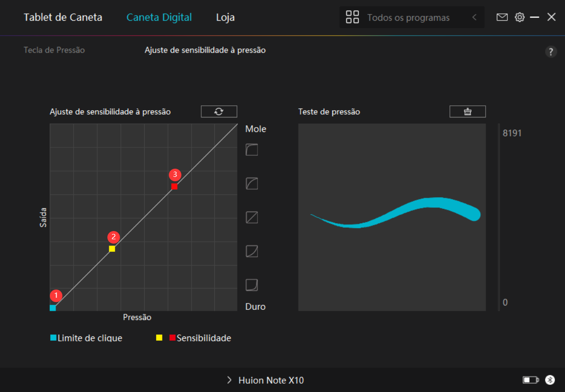Open the settings gear icon
Screen dimensions: 565x392
pos(520,17)
